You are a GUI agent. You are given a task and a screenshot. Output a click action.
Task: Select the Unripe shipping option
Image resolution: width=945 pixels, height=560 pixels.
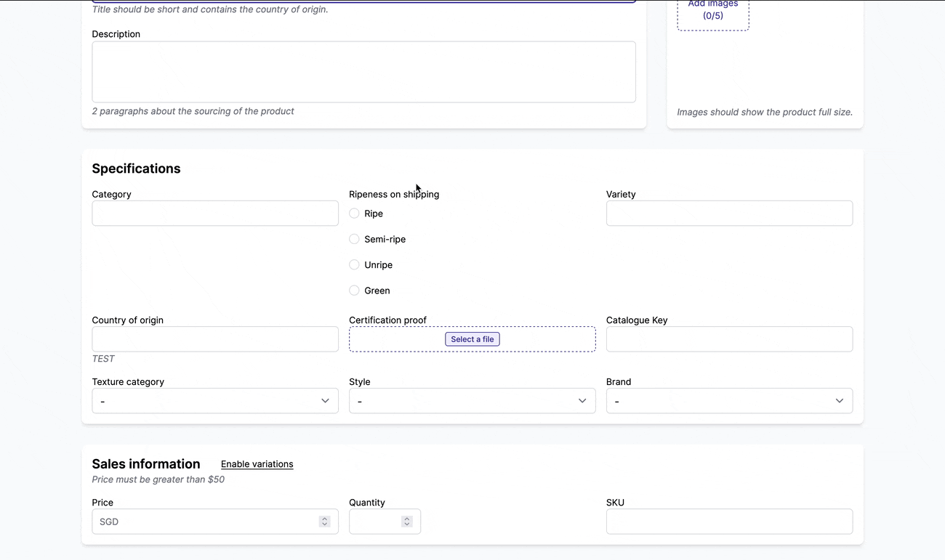click(354, 264)
